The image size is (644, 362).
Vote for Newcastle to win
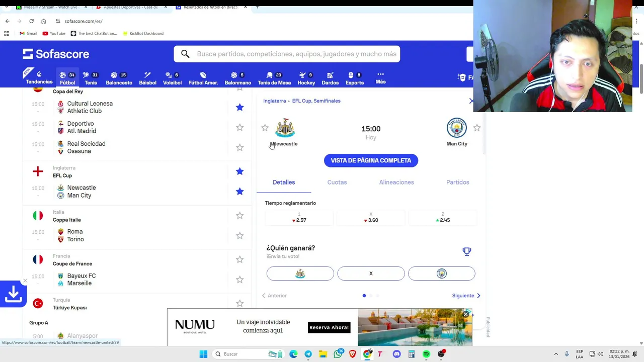pos(300,274)
